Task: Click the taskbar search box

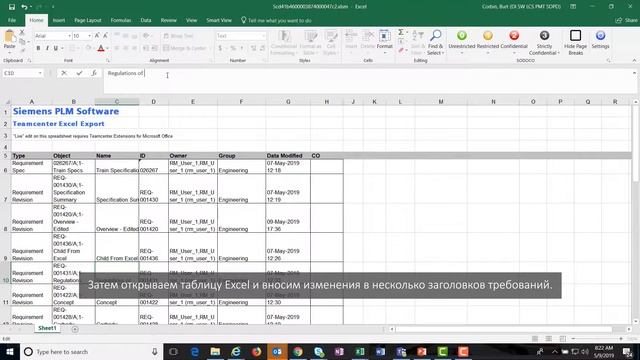Action: (x=91, y=351)
